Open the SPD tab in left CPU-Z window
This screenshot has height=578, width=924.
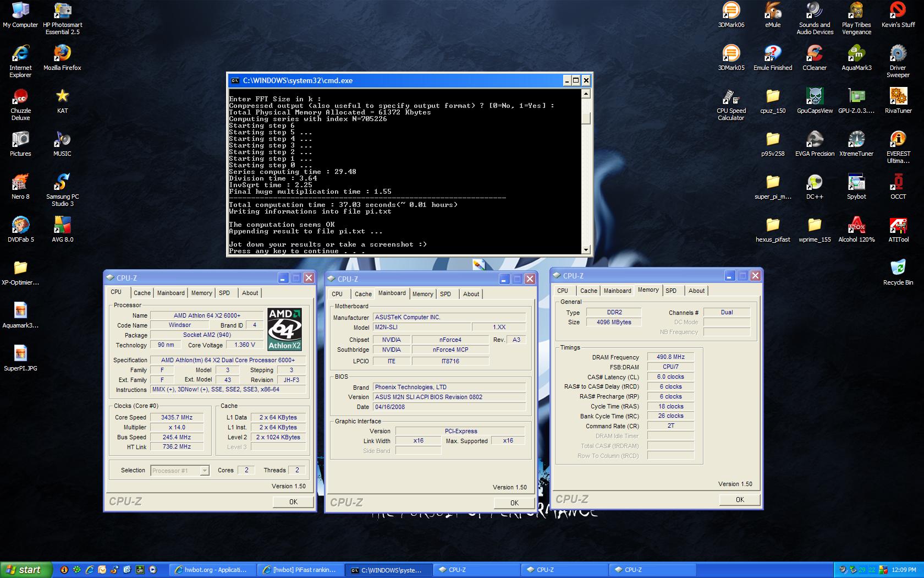[224, 293]
